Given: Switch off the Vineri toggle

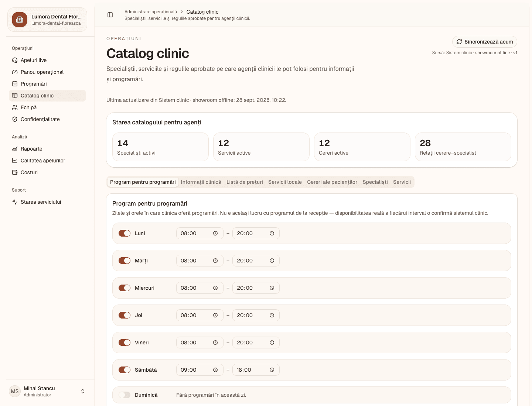Looking at the screenshot, I should pos(125,343).
